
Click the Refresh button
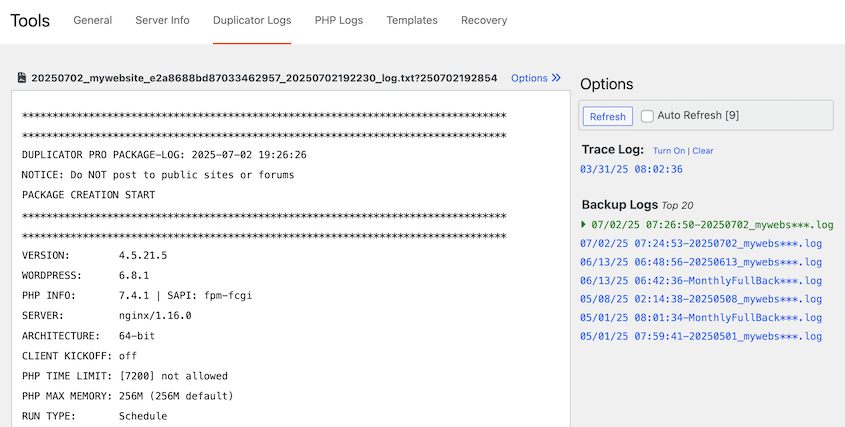coord(607,116)
